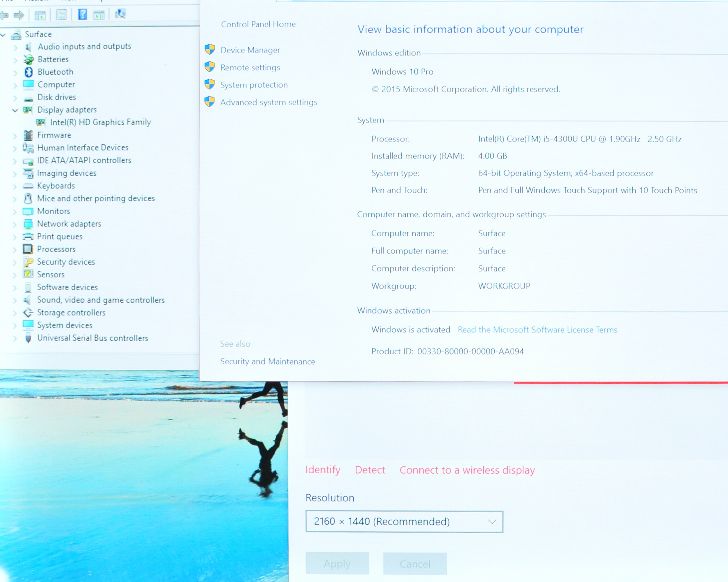Click the Forward arrow in toolbar
This screenshot has height=582, width=728.
[x=19, y=15]
